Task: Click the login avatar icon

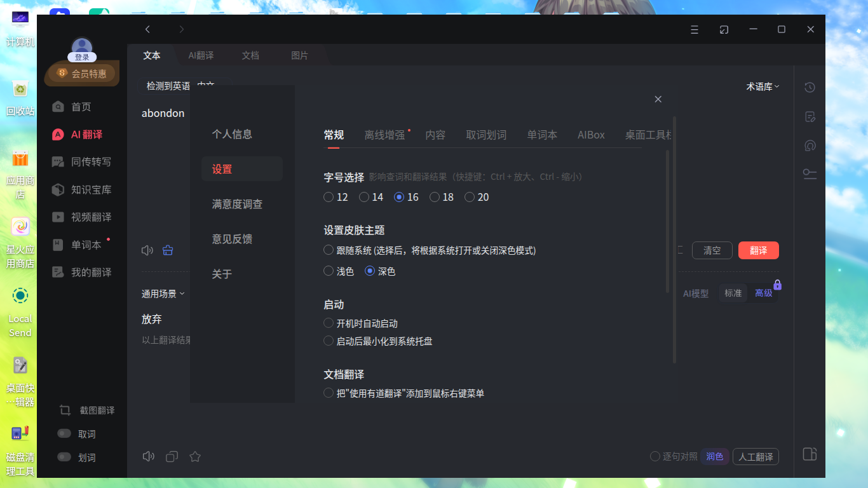Action: 82,48
